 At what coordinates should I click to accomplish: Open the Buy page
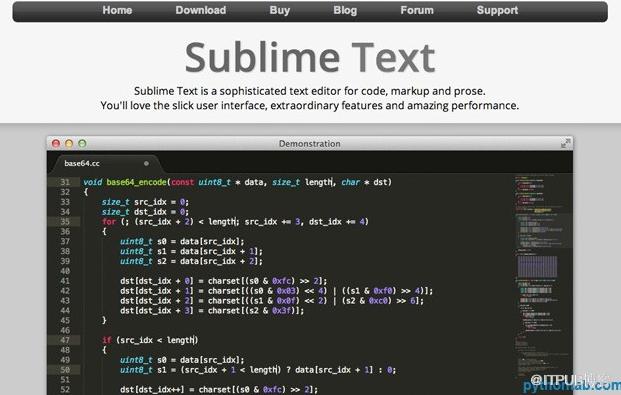280,10
